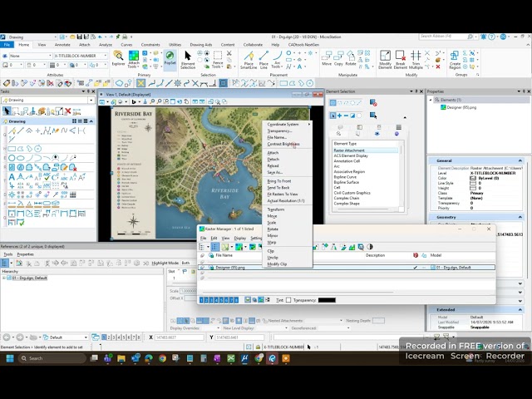
Task: Click the black Transparency color swatch in Raster Manager
Action: click(x=327, y=300)
